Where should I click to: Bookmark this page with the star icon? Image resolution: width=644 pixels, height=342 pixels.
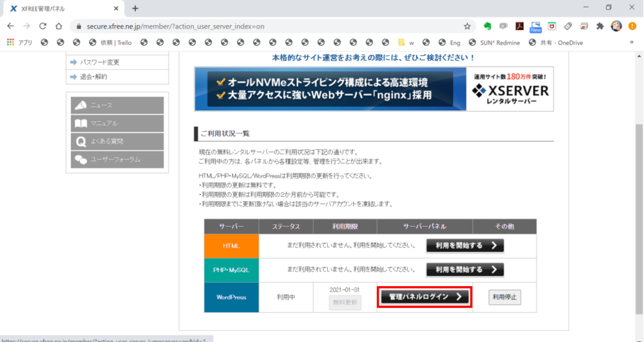[467, 26]
